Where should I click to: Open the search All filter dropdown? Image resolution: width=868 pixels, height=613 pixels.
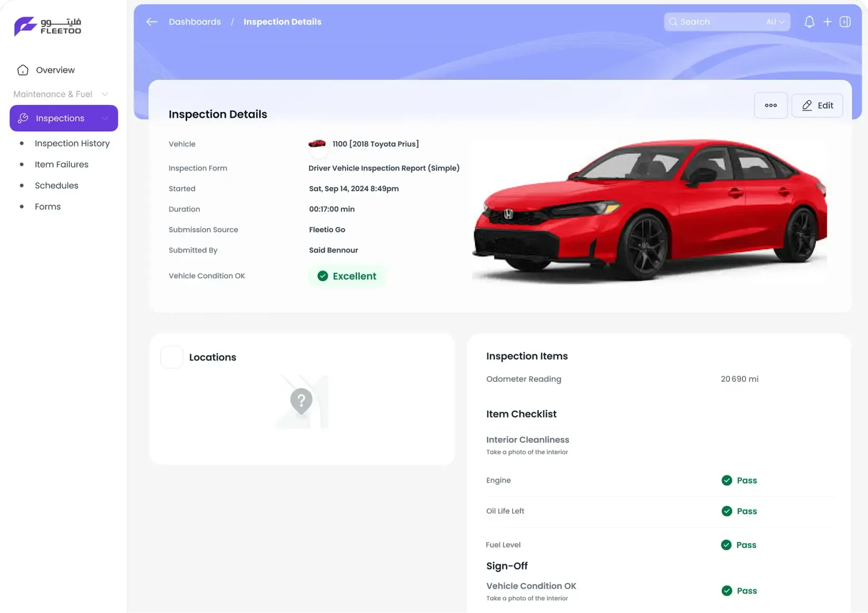click(775, 22)
